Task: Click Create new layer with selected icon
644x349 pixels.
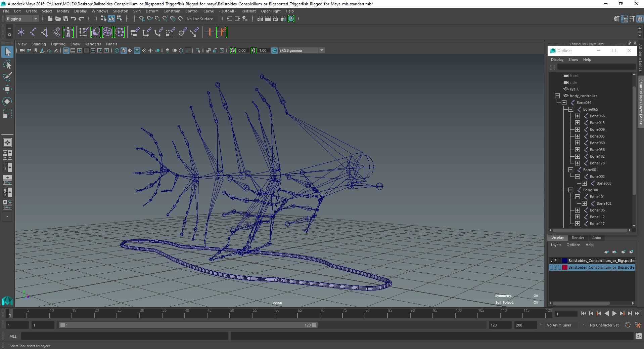Action: [x=631, y=252]
